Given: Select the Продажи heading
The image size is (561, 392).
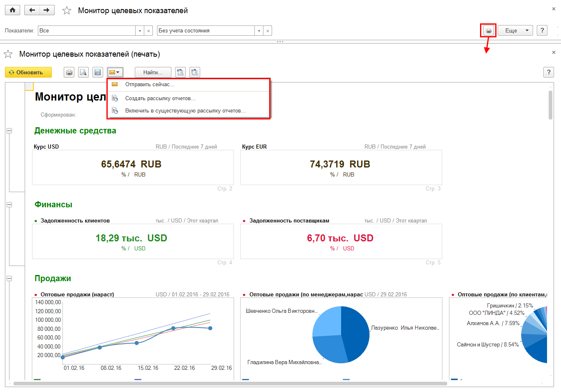Looking at the screenshot, I should pyautogui.click(x=53, y=279).
